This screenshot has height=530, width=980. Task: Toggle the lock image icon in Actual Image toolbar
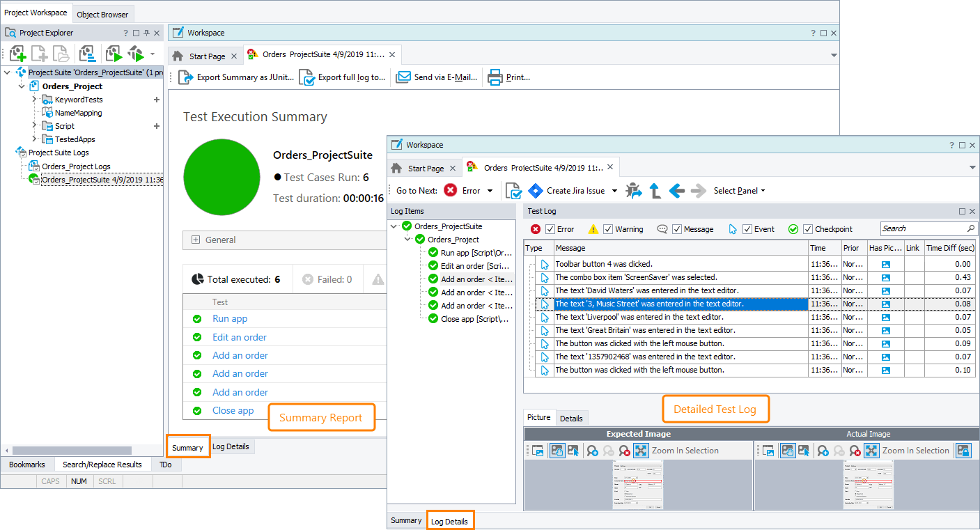click(x=963, y=451)
